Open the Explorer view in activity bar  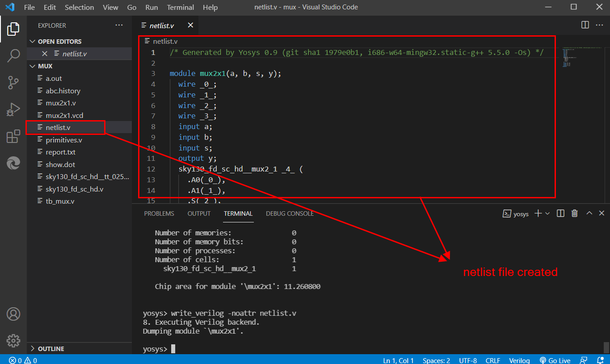(13, 29)
